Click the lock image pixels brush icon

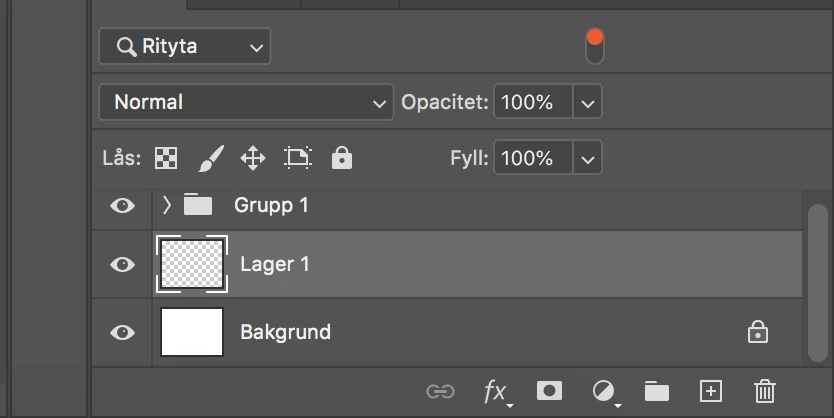(x=210, y=158)
